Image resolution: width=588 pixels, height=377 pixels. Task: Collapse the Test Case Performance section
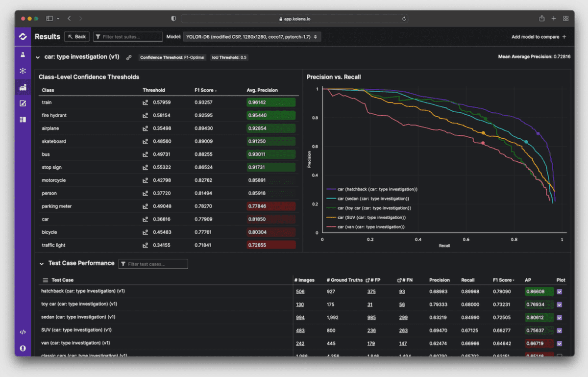[x=42, y=264]
